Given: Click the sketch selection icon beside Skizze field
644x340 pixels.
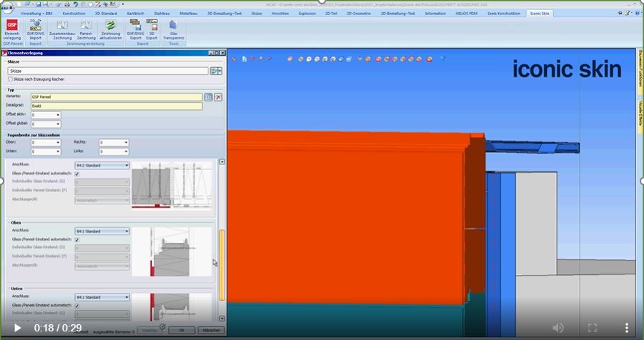Looking at the screenshot, I should click(x=214, y=71).
